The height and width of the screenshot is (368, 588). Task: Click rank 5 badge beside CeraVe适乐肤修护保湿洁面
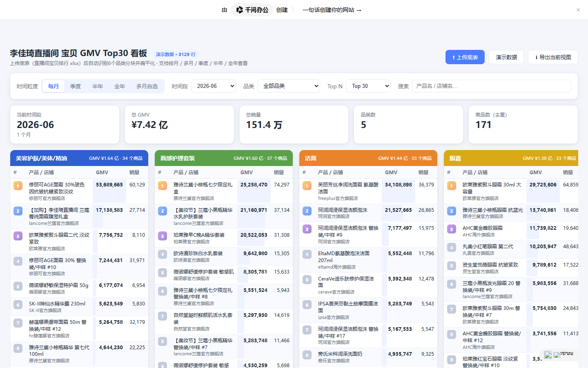click(307, 280)
